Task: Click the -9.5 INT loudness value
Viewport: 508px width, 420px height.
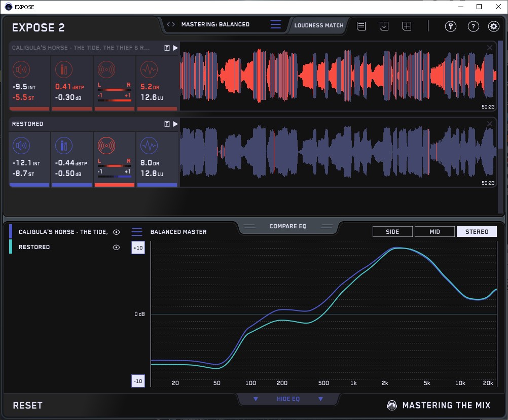Action: pos(24,87)
